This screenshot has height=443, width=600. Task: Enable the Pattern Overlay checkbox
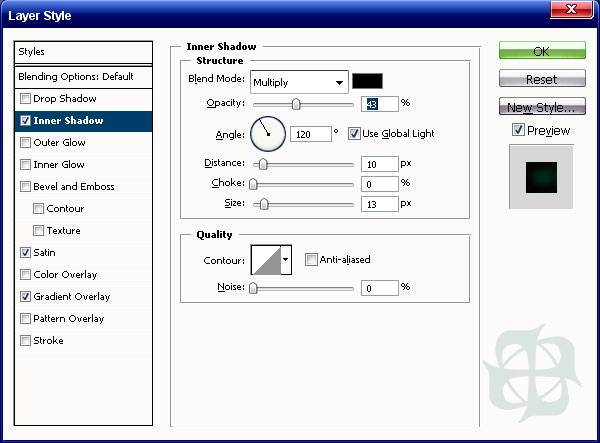point(25,319)
